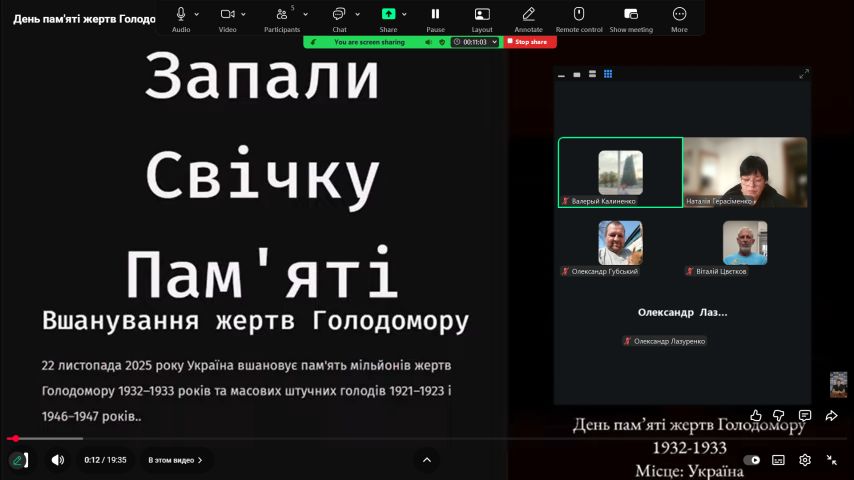Image resolution: width=854 pixels, height=480 pixels.
Task: Mute the YouTube video volume
Action: click(x=58, y=460)
